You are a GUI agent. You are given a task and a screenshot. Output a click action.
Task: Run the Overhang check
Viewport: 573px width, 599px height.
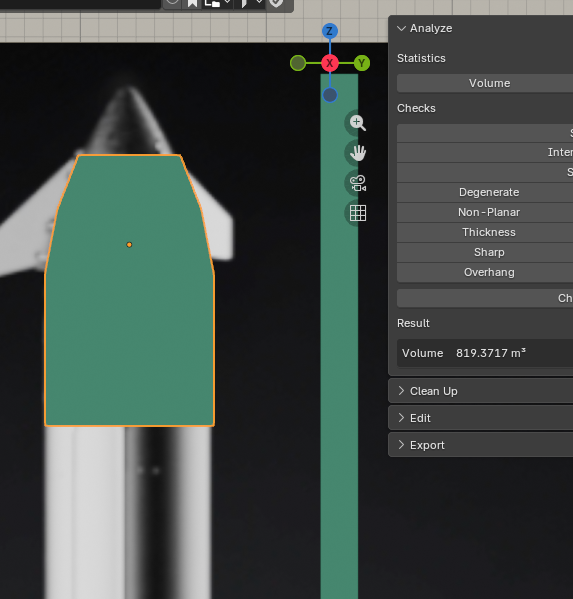485,272
